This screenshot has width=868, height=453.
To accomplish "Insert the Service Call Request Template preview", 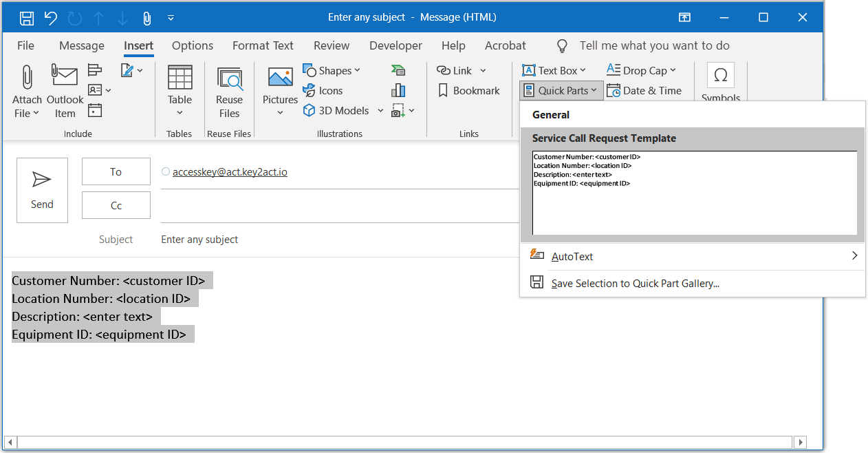I will 694,192.
